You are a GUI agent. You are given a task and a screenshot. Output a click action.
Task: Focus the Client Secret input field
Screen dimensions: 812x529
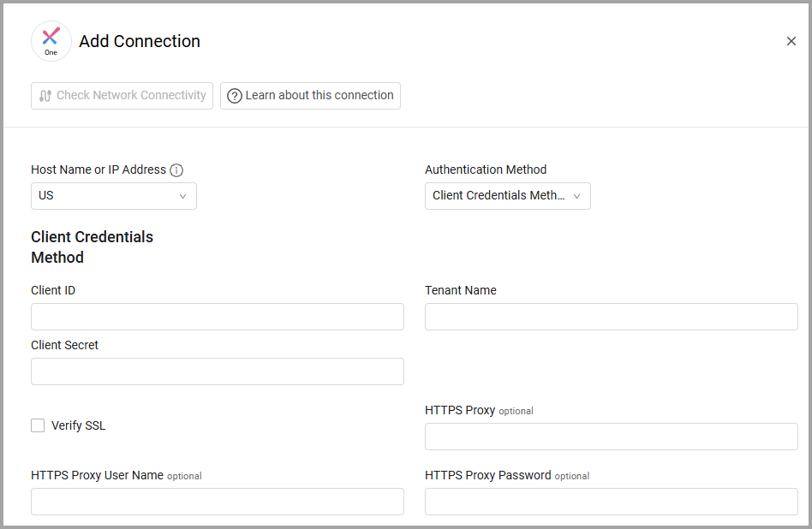pyautogui.click(x=218, y=371)
